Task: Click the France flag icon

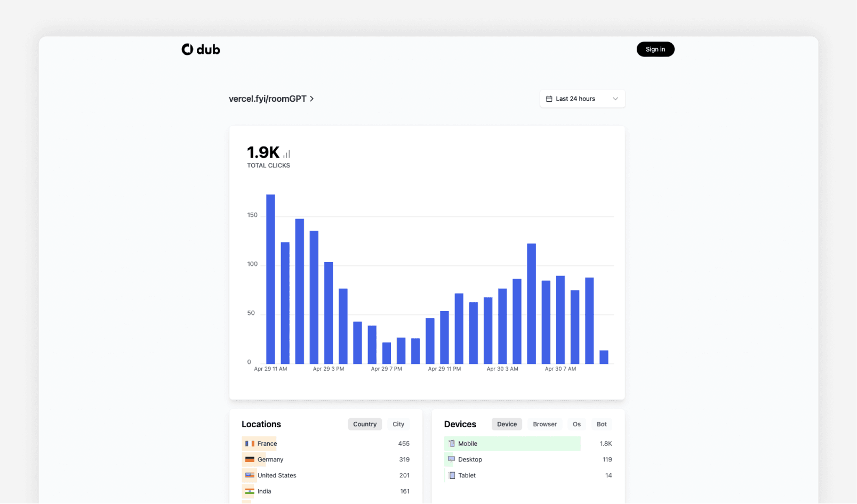Action: 250,443
